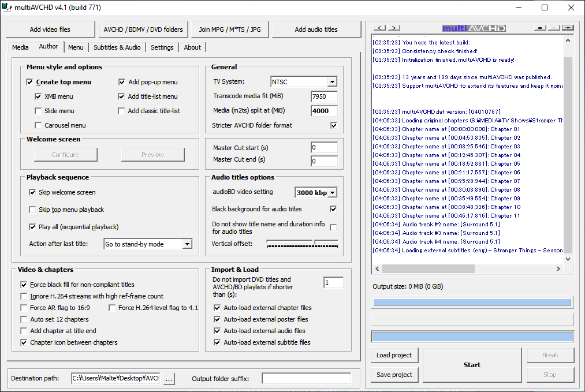Click the large Start button
The width and height of the screenshot is (585, 392).
pos(472,365)
